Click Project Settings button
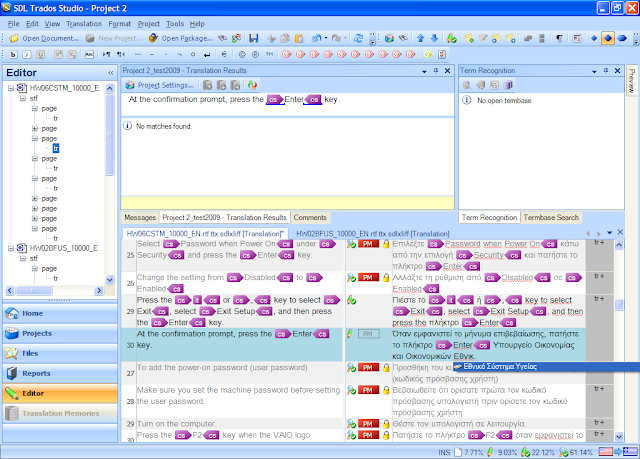This screenshot has width=640, height=459. tap(160, 85)
